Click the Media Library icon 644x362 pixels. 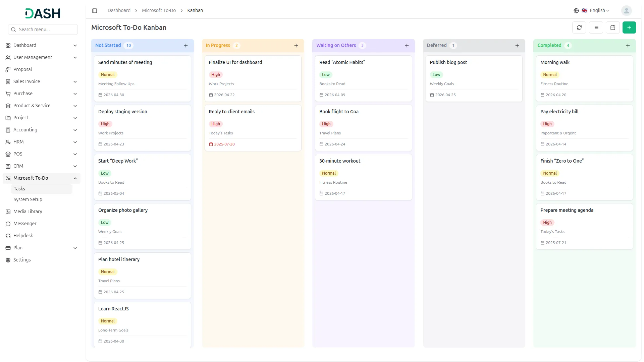[8, 212]
